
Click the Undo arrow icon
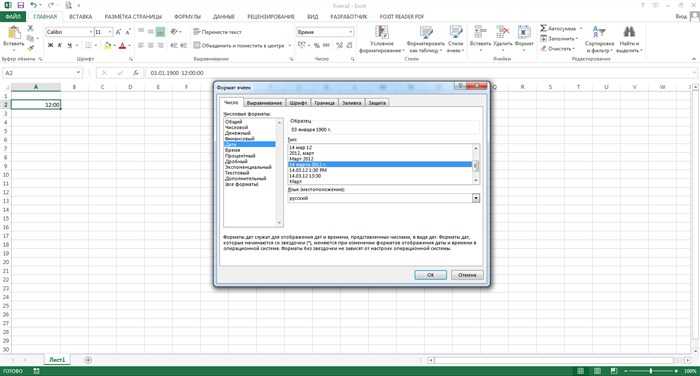click(34, 5)
